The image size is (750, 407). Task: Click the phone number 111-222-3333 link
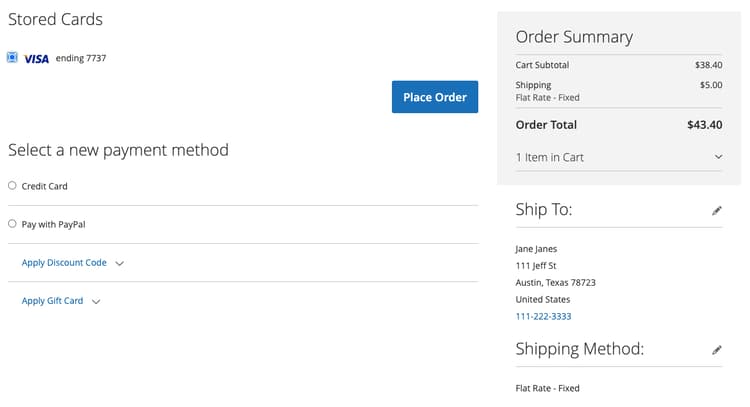(543, 316)
